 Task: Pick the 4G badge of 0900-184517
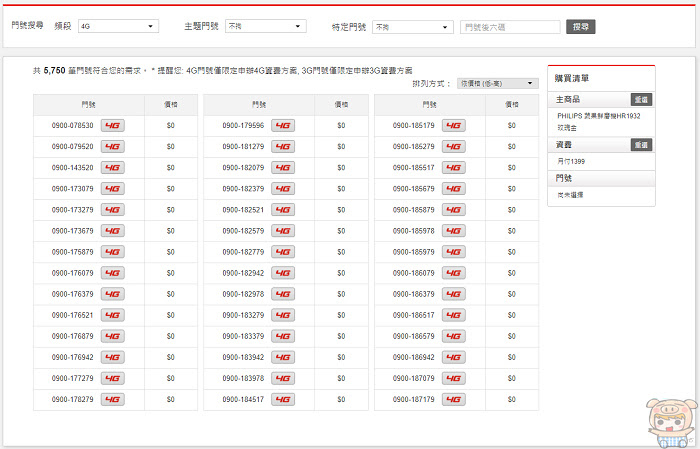tap(283, 399)
